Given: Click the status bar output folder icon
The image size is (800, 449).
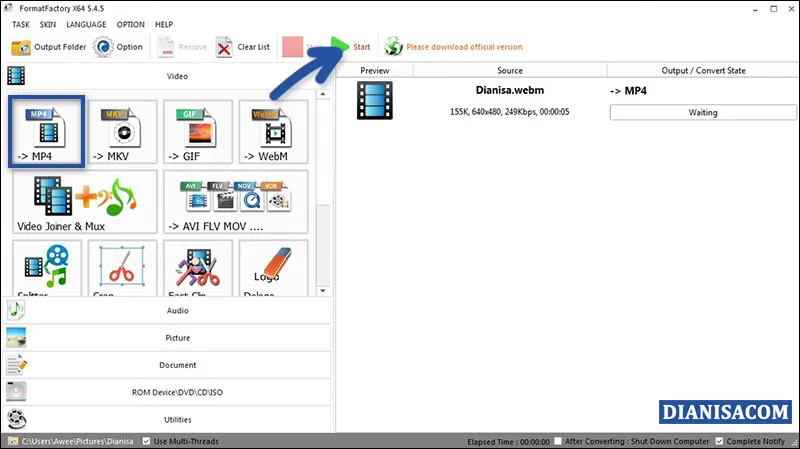Looking at the screenshot, I should pyautogui.click(x=13, y=441).
